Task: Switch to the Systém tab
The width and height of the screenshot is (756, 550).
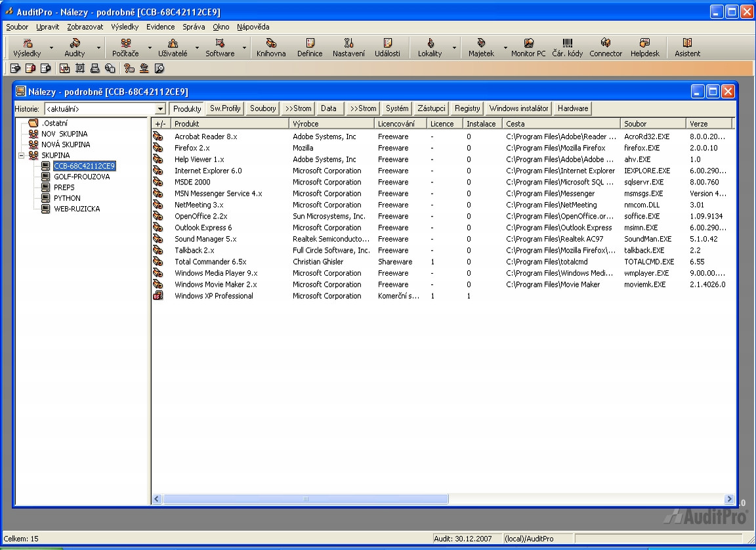Action: point(397,108)
